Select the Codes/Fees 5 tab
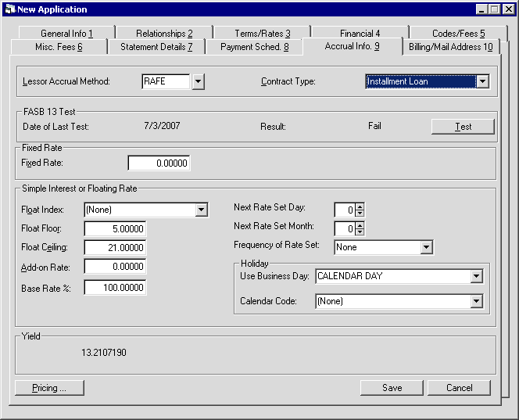 (x=458, y=33)
